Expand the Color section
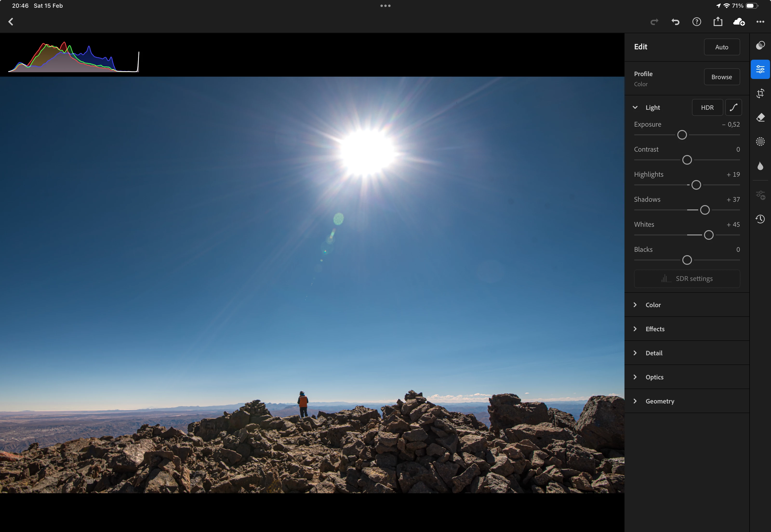Viewport: 771px width, 532px height. pos(653,305)
